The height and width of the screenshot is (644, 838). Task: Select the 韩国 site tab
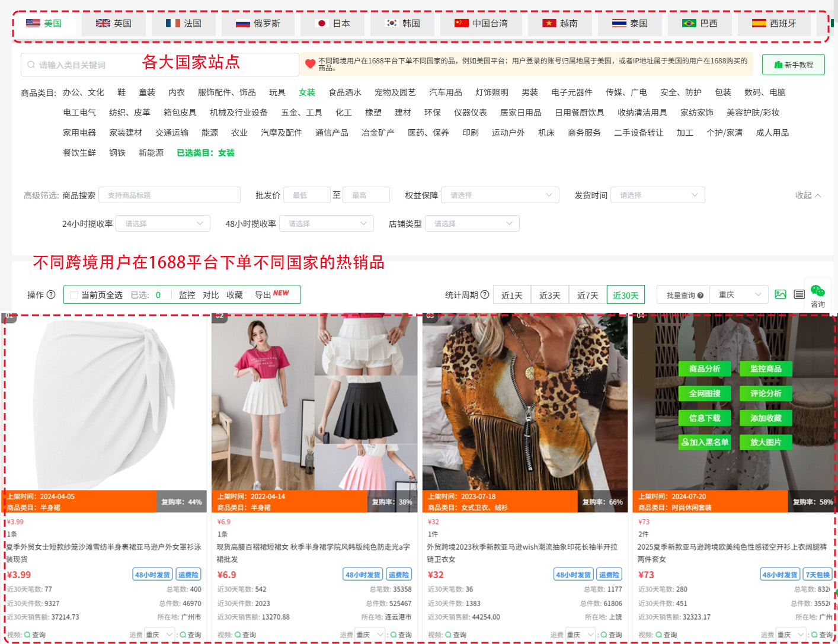coord(403,24)
